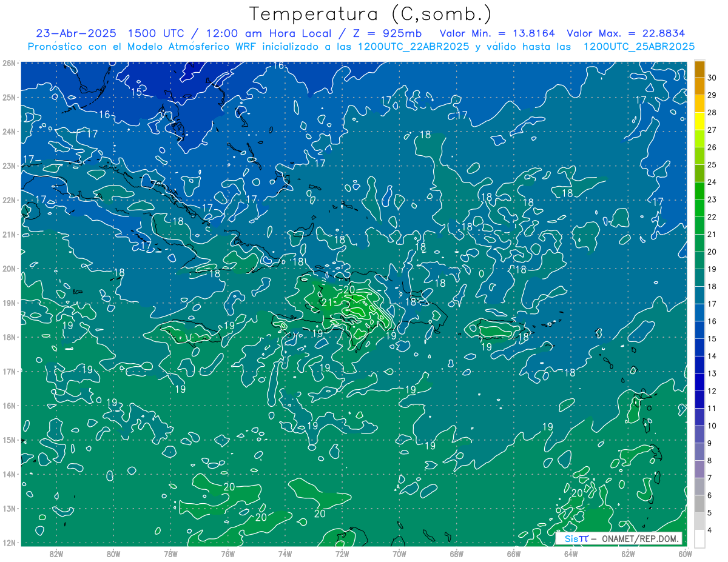
Task: Click legend color swatch between 22 and 23
Action: (699, 208)
